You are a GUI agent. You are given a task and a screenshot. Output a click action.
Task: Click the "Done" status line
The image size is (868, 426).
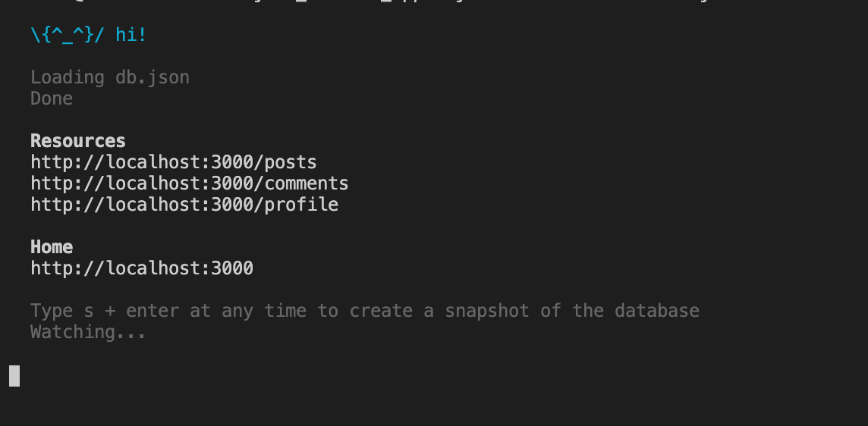coord(52,99)
